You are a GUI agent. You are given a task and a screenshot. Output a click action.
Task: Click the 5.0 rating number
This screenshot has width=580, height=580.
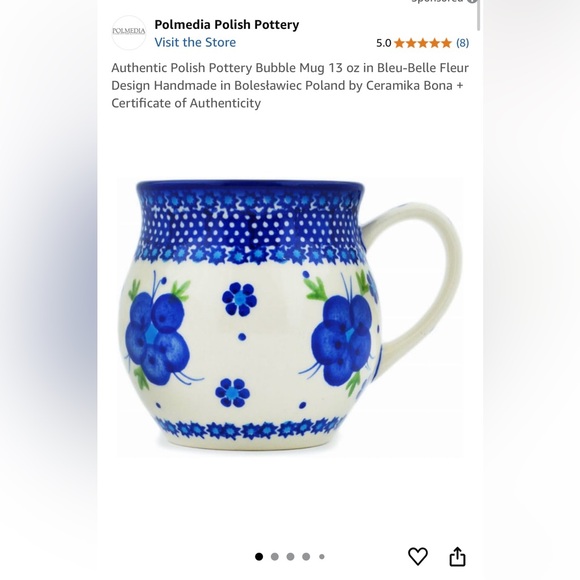click(x=384, y=43)
